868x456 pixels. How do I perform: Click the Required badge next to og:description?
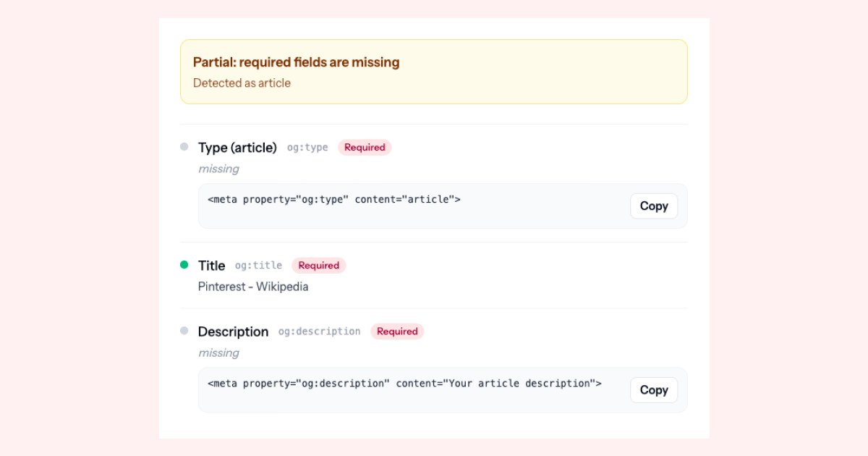397,332
